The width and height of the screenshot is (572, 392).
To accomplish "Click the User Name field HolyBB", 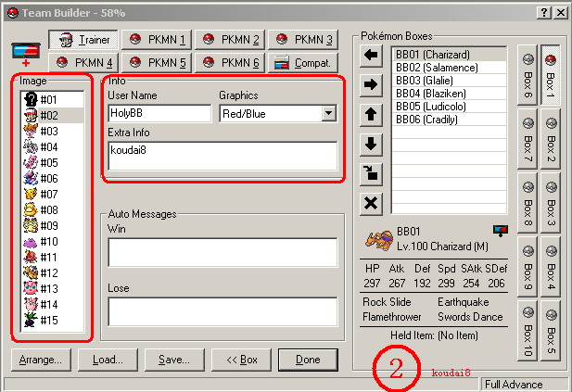I will point(159,113).
